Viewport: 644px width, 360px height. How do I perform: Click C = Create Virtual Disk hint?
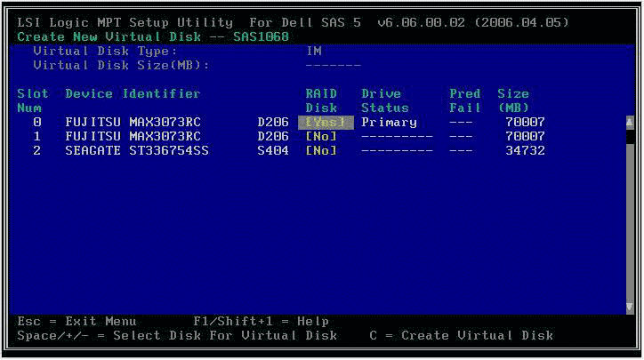[462, 336]
